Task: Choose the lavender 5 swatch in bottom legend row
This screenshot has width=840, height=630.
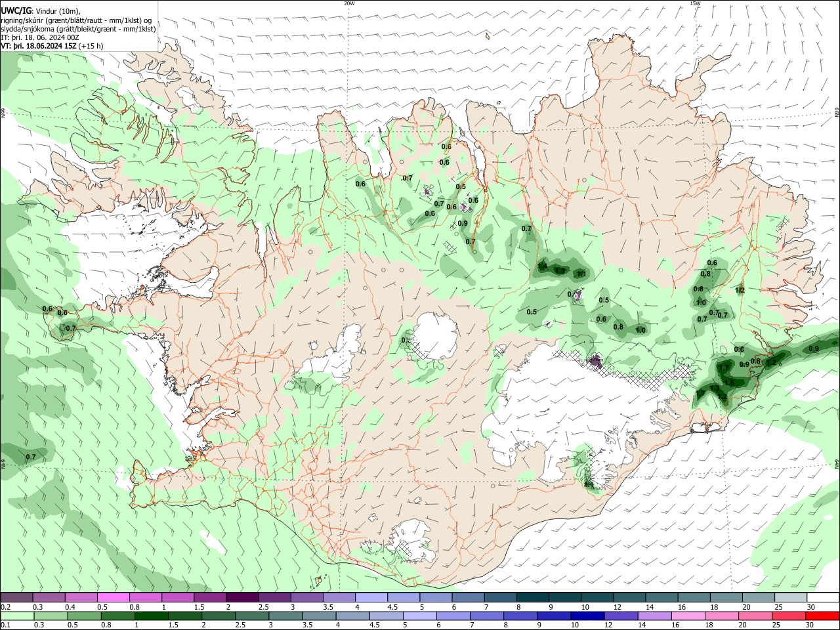Action: [419, 616]
